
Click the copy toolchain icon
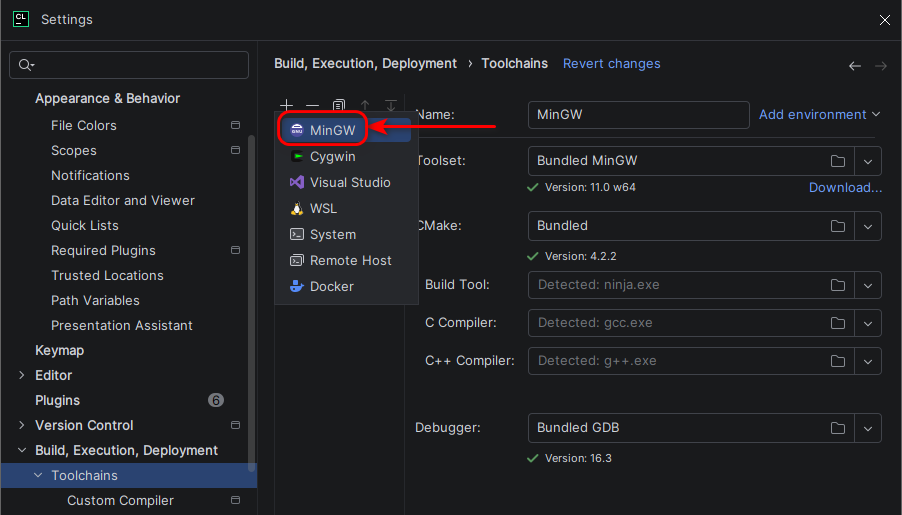point(339,105)
